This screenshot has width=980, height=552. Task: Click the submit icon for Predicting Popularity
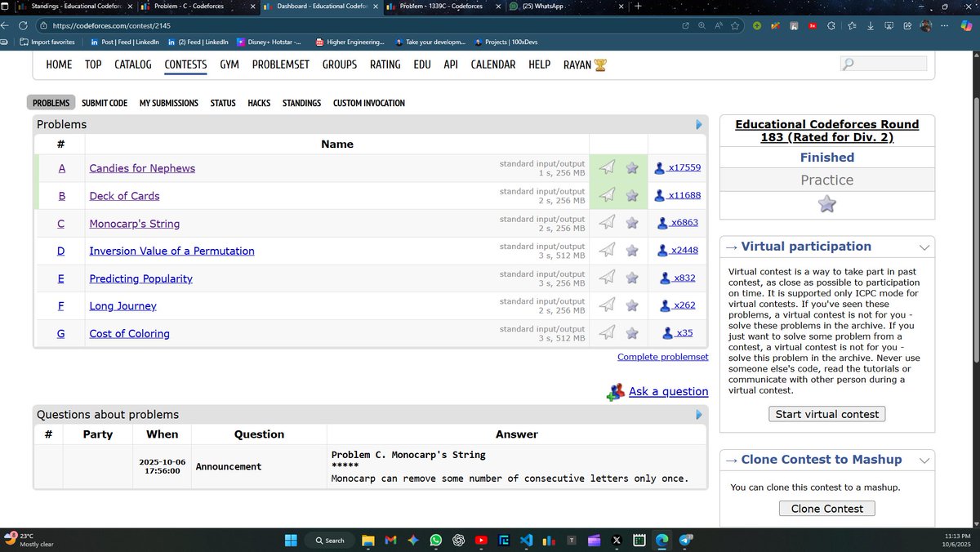point(607,278)
